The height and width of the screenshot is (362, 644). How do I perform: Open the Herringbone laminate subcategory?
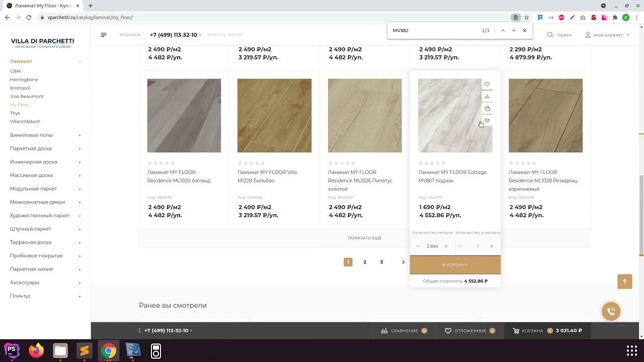coord(24,79)
